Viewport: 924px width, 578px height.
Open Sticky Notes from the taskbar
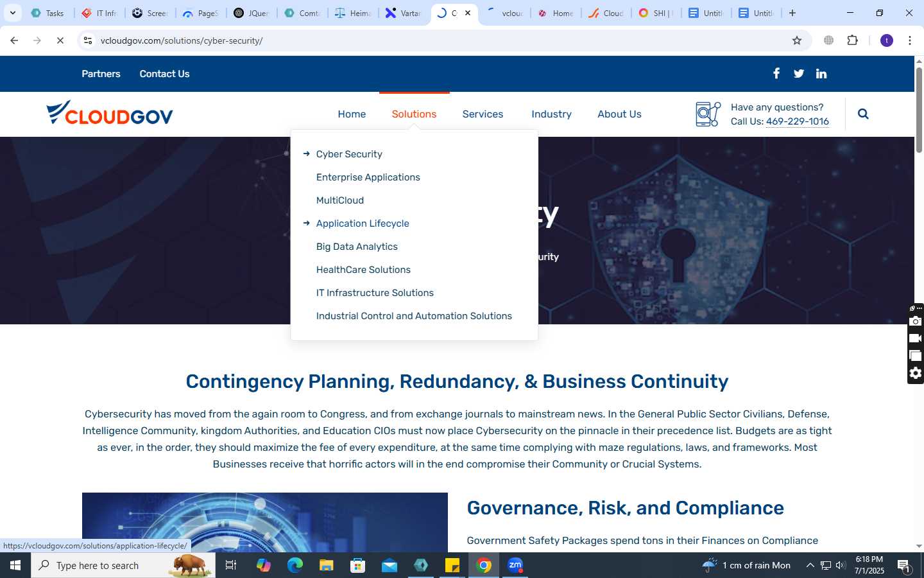click(x=452, y=565)
